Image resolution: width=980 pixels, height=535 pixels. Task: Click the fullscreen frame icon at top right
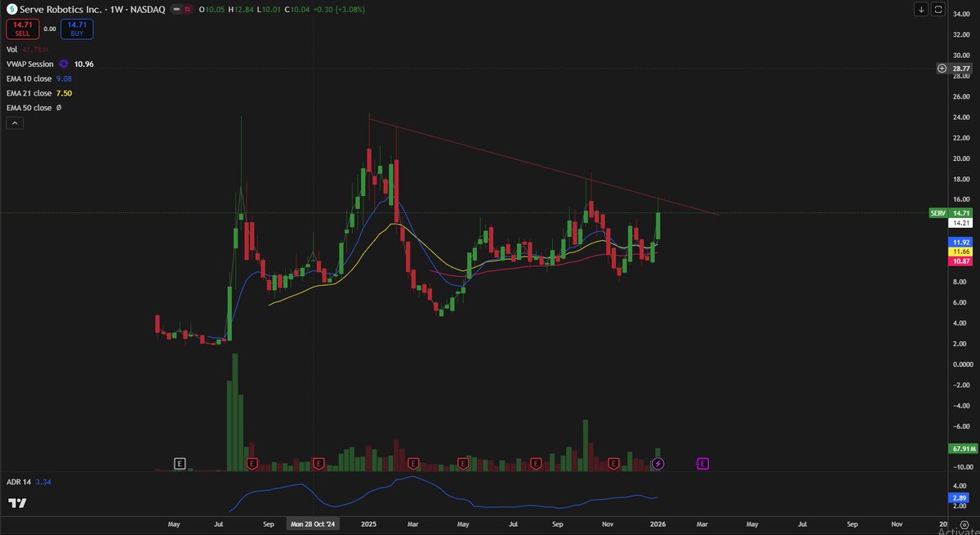click(938, 9)
